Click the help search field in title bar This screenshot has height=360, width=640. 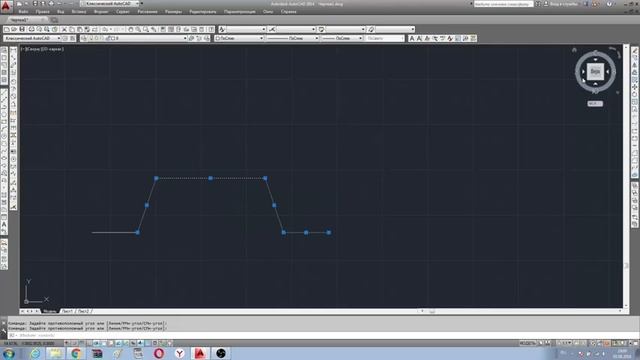[x=503, y=4]
